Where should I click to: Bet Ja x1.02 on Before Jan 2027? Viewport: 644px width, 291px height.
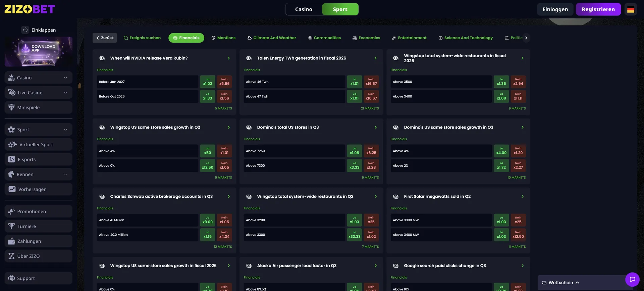[x=208, y=82]
